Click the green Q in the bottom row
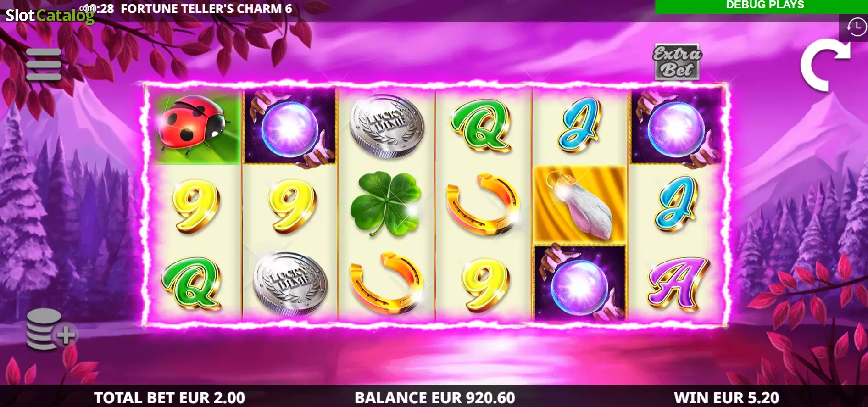This screenshot has height=407, width=868. [192, 283]
